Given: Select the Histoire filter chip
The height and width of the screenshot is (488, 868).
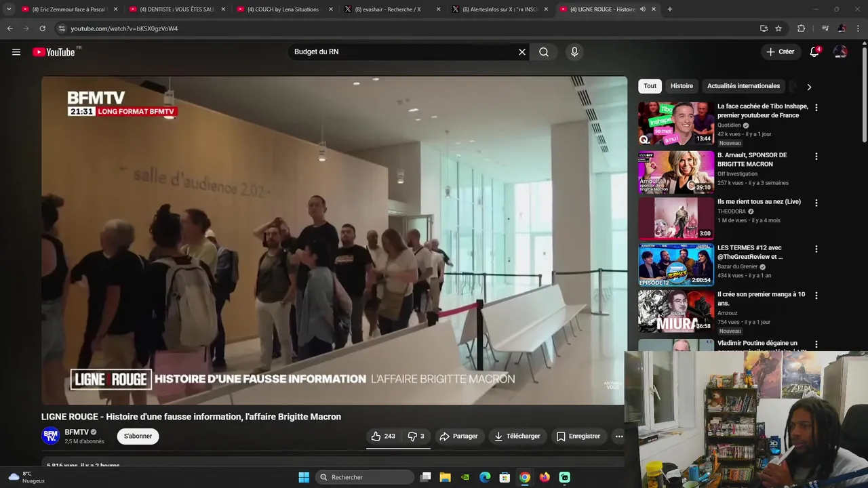Looking at the screenshot, I should click(x=682, y=86).
